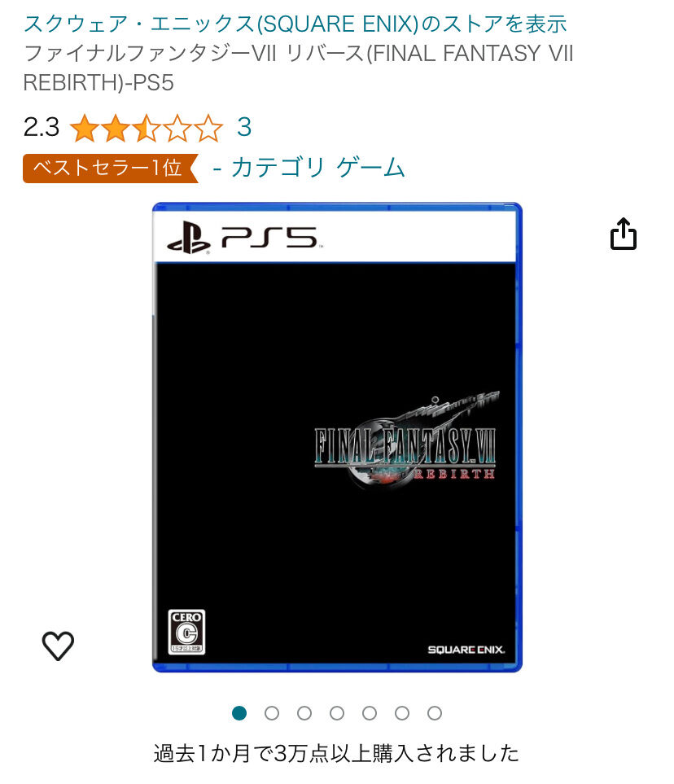
Task: Select the first image carousel dot
Action: click(x=239, y=713)
